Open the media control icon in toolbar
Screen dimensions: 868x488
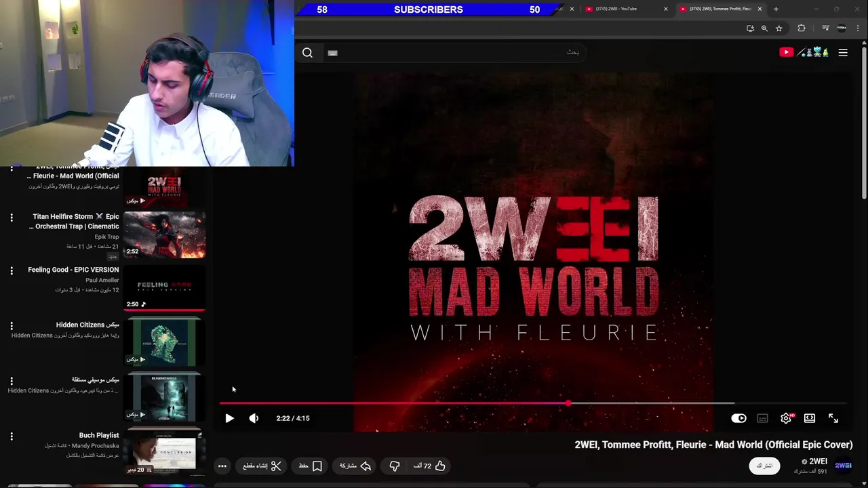tap(825, 28)
